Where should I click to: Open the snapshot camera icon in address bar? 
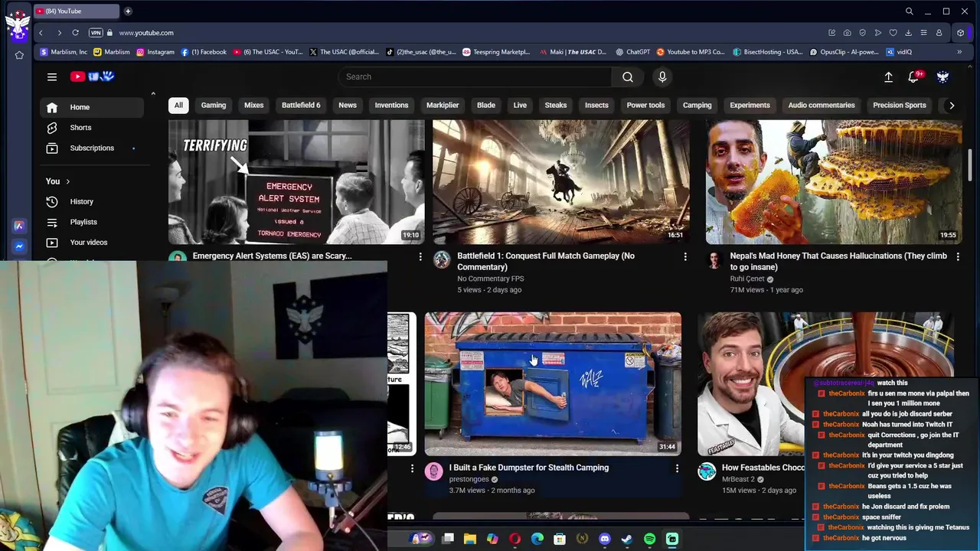coord(847,33)
